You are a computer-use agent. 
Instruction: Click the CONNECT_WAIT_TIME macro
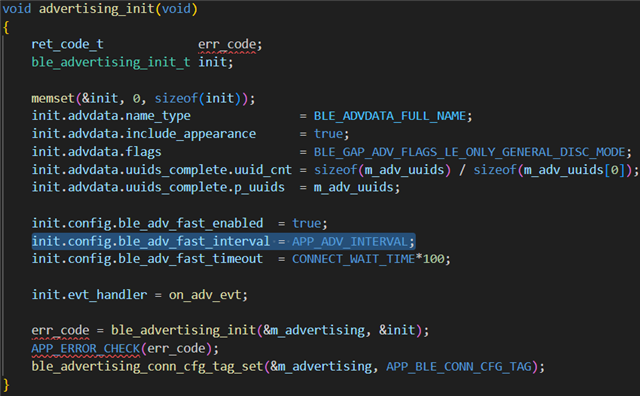pyautogui.click(x=353, y=259)
